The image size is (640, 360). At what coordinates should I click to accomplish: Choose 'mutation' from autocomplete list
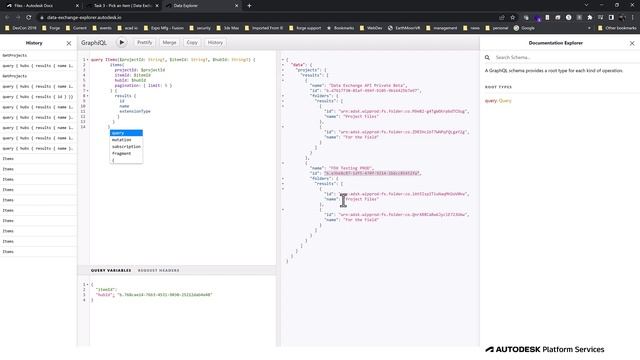click(126, 140)
